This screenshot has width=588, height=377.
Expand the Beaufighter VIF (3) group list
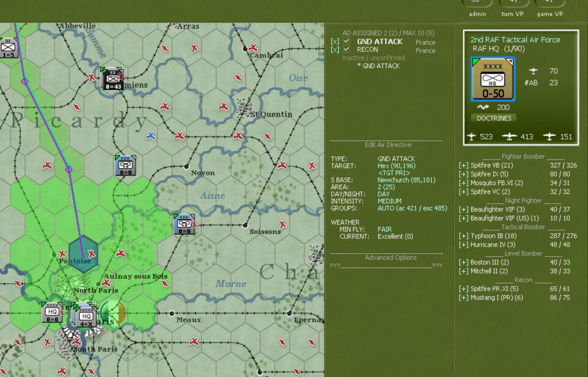click(x=463, y=209)
